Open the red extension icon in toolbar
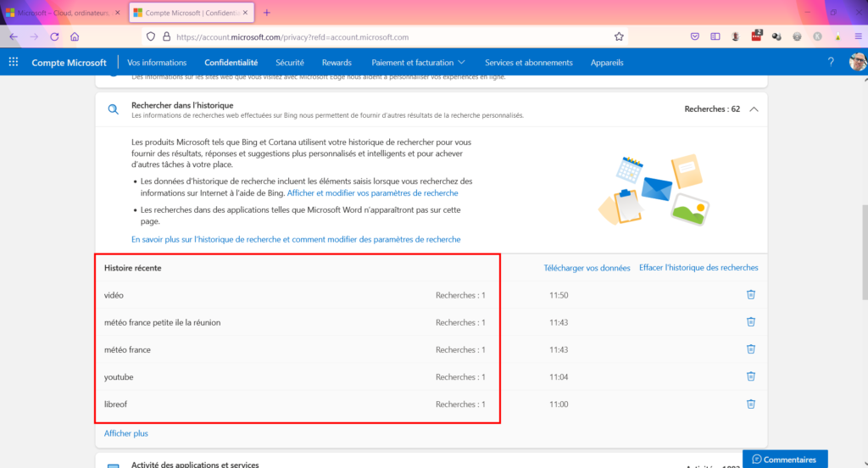The width and height of the screenshot is (868, 468). tap(756, 36)
